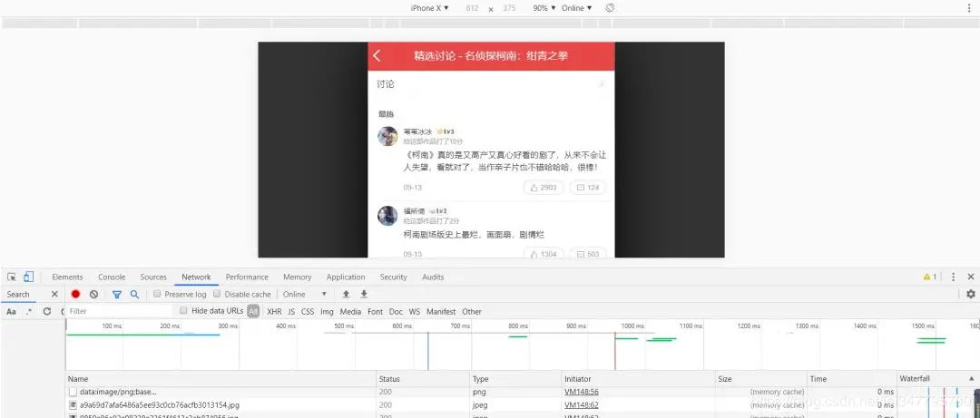Go back with the white arrow
980x418 pixels.
(377, 55)
